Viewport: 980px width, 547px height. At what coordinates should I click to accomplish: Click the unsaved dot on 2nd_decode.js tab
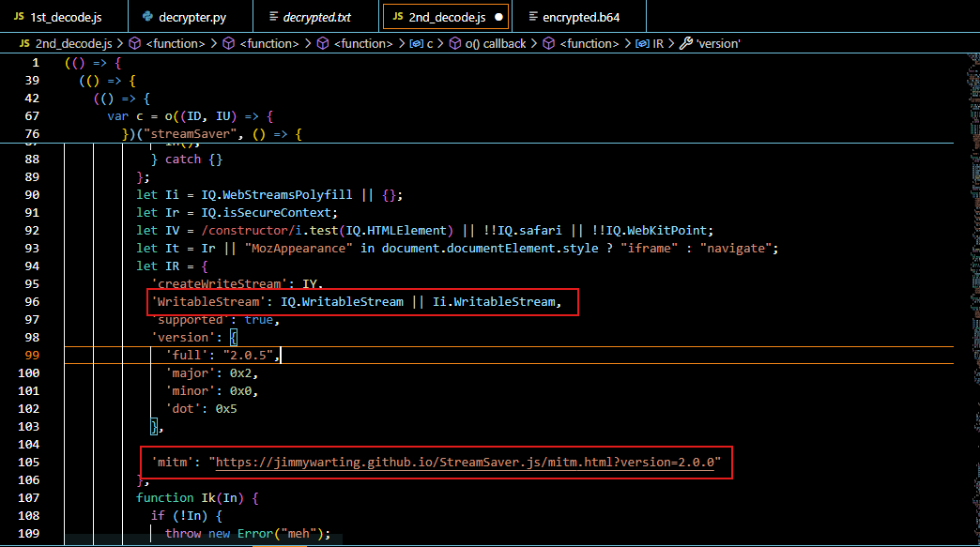click(498, 17)
